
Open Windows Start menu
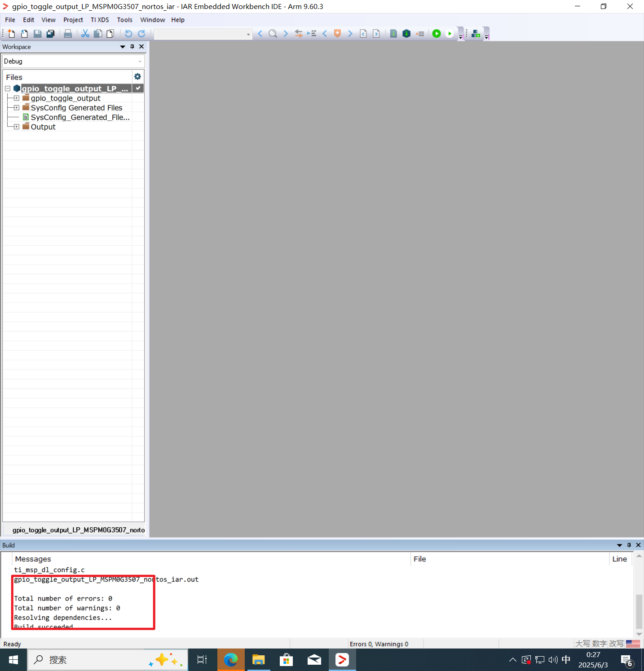(13, 660)
